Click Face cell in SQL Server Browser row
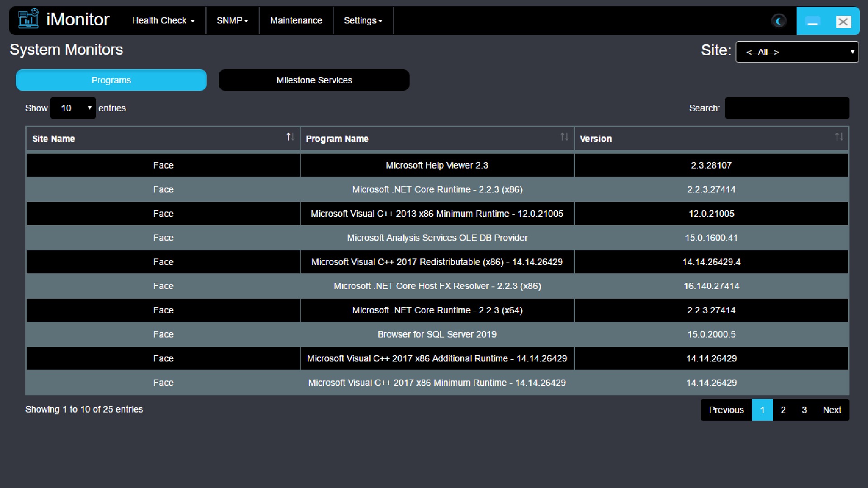This screenshot has height=488, width=868. (x=163, y=334)
